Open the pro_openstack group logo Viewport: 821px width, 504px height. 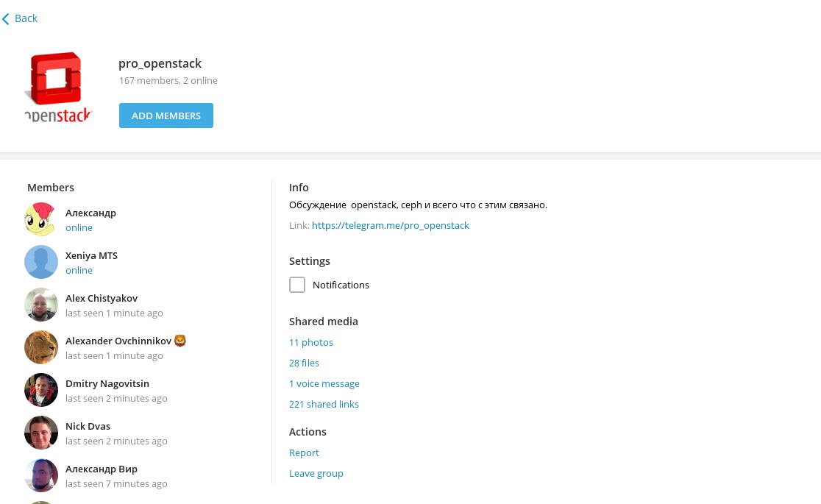(x=58, y=87)
